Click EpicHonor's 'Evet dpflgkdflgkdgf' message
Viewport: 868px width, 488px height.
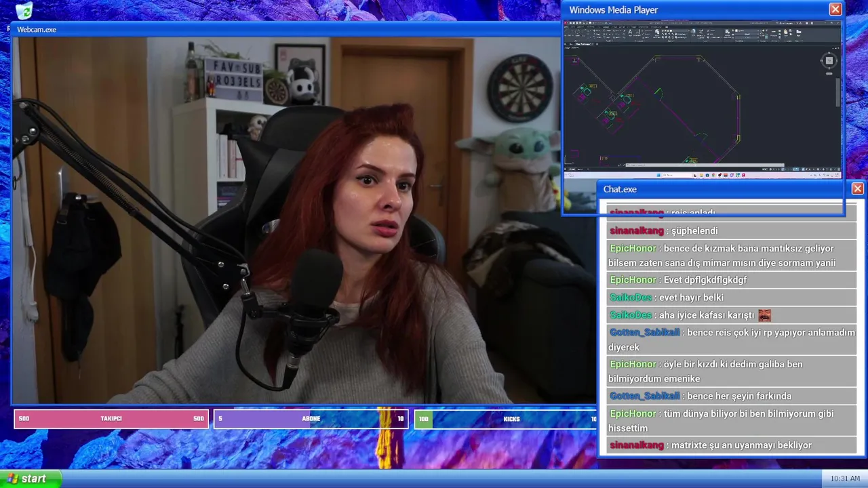click(731, 280)
